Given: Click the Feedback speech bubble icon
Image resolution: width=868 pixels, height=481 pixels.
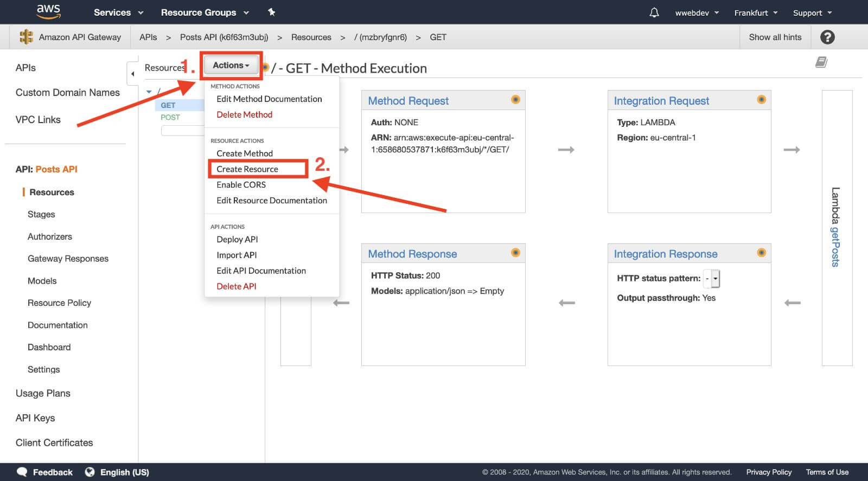Looking at the screenshot, I should pyautogui.click(x=22, y=472).
